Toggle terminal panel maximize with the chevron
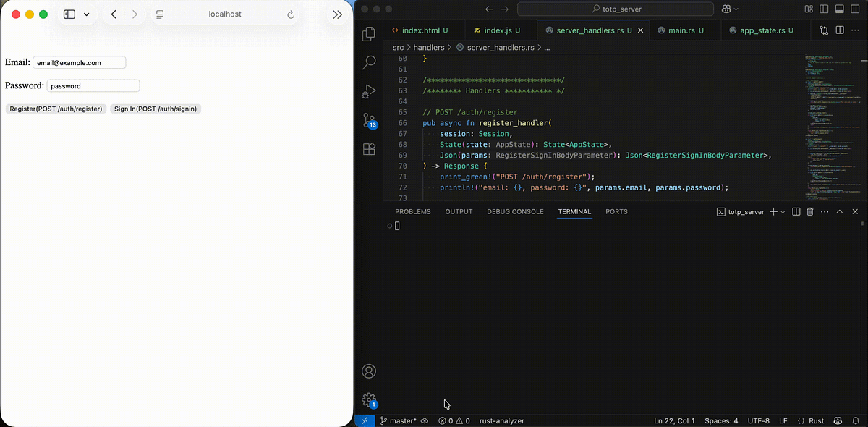The height and width of the screenshot is (427, 868). pyautogui.click(x=840, y=211)
